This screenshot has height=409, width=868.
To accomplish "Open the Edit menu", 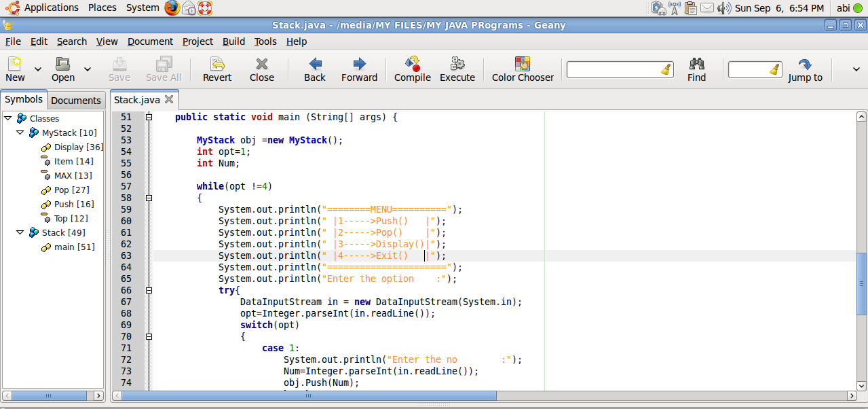I will click(x=39, y=41).
